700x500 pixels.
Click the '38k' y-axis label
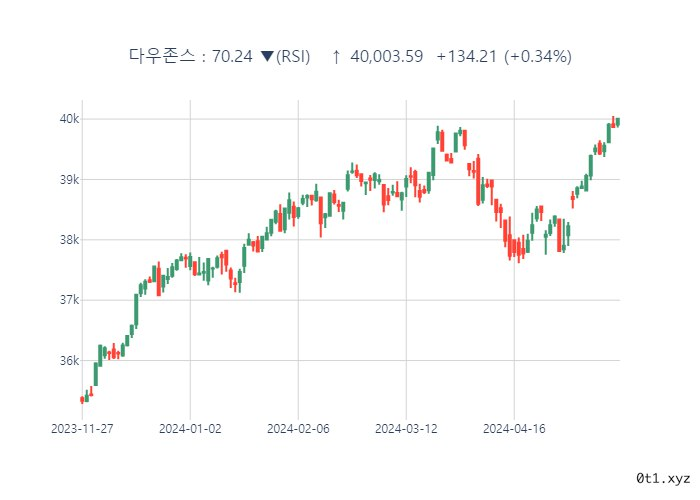coord(69,240)
